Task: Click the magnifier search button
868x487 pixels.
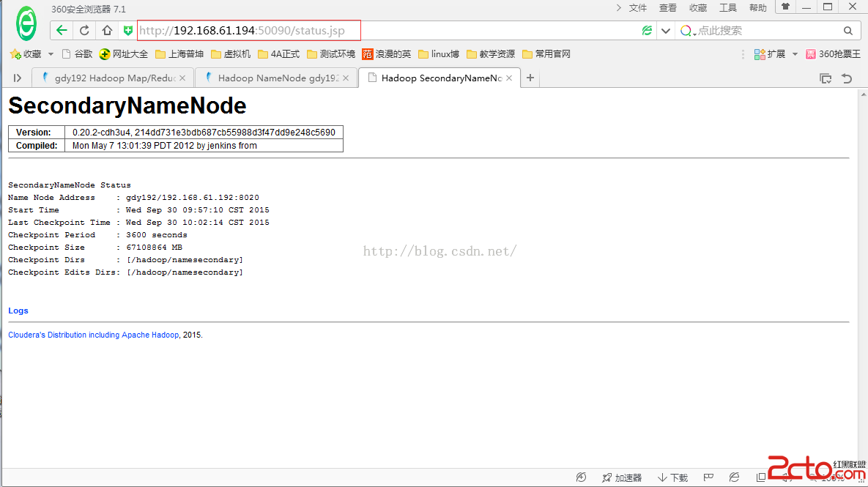Action: coord(848,31)
